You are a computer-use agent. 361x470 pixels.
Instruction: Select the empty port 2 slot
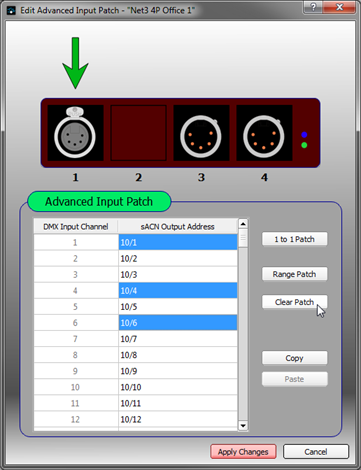(139, 133)
